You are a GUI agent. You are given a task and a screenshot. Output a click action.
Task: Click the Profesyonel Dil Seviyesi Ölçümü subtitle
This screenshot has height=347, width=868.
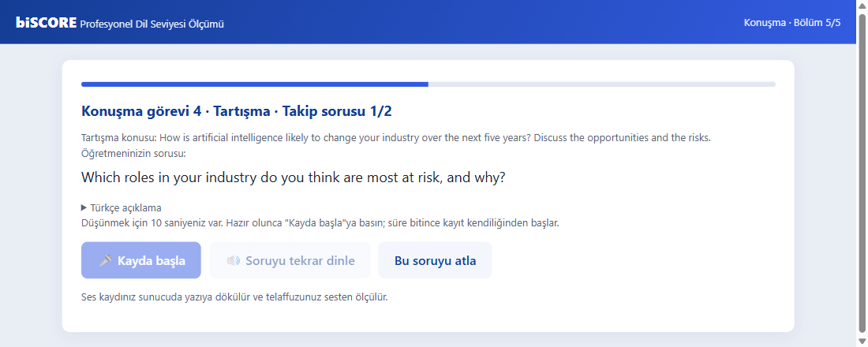coord(152,24)
